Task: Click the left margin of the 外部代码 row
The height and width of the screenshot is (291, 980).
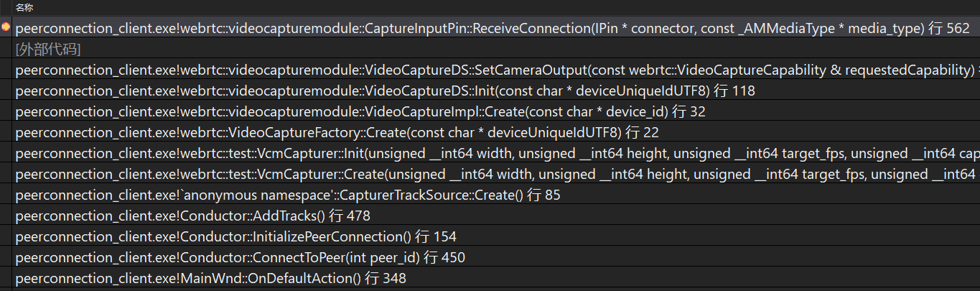Action: [x=6, y=50]
